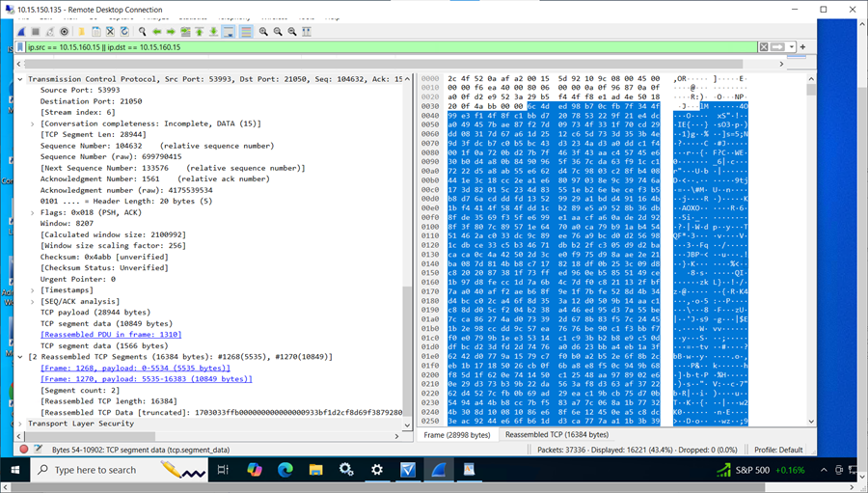Restart the current capture

50,32
